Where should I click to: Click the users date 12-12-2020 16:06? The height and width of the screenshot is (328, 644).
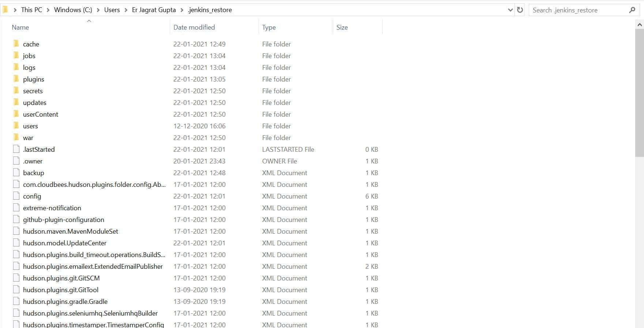click(x=199, y=126)
